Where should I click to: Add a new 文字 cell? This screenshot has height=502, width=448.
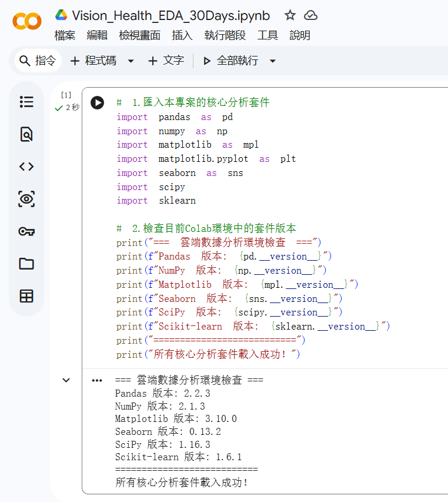pyautogui.click(x=166, y=61)
